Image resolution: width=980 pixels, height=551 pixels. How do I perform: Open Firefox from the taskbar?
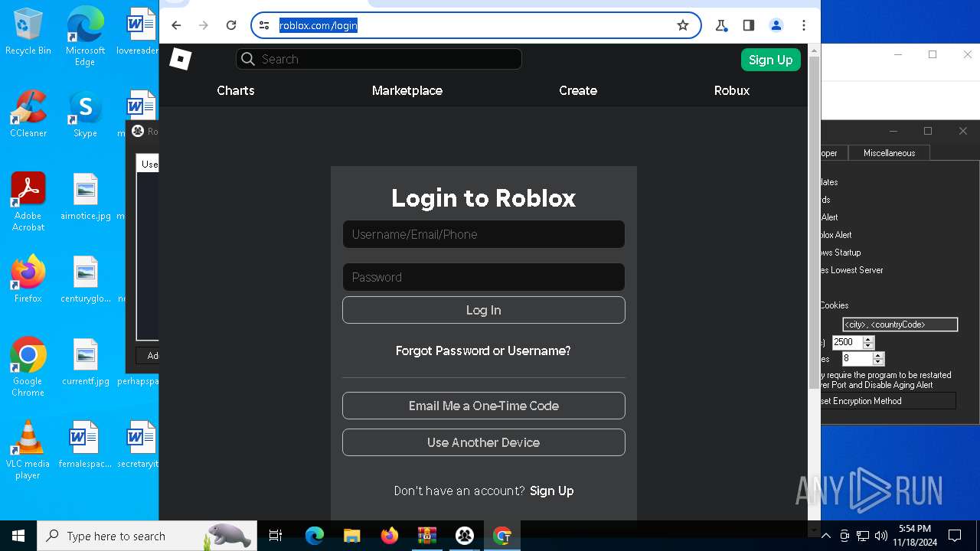pyautogui.click(x=389, y=536)
